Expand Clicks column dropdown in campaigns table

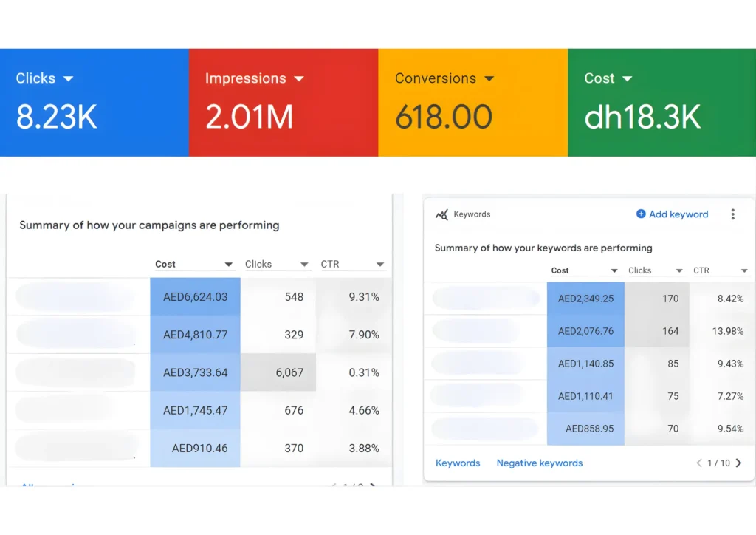tap(304, 265)
